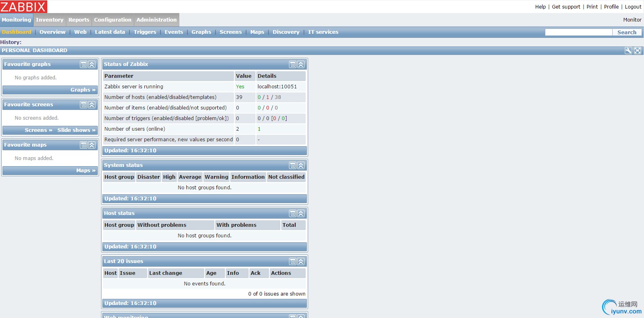Viewport: 644px width, 318px height.
Task: Collapse the Host status widget
Action: click(301, 213)
